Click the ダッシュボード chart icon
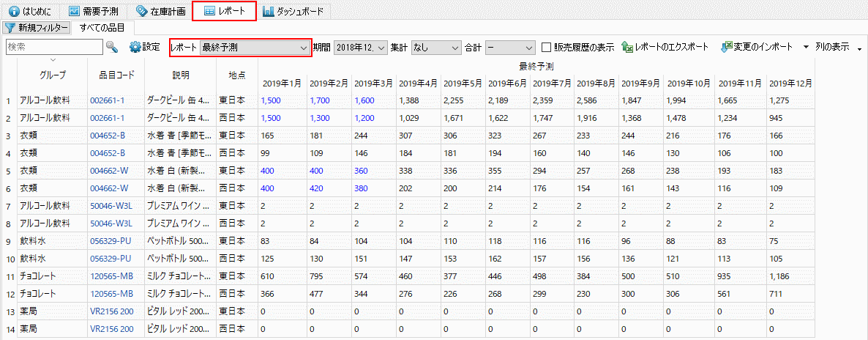The image size is (868, 340). [x=269, y=12]
